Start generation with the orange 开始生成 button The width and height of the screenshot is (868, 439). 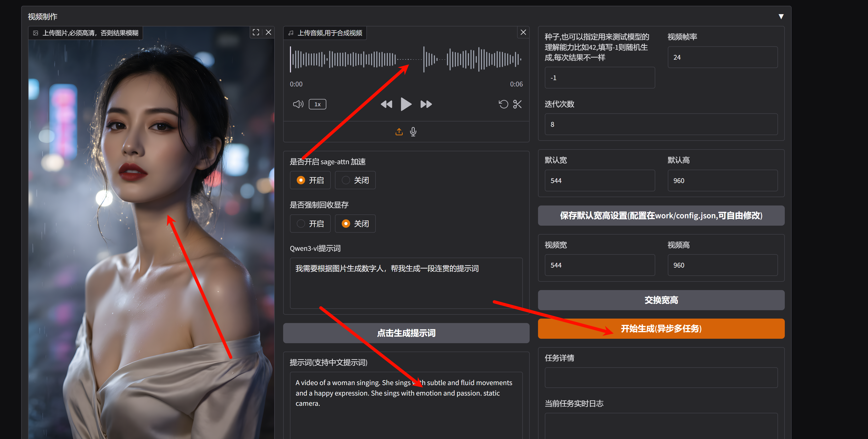[661, 329]
